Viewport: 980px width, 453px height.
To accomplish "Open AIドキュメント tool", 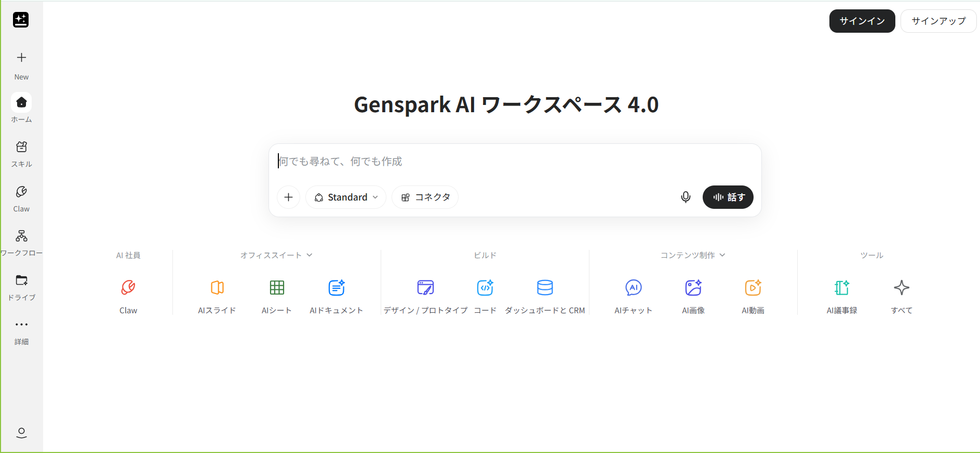I will (337, 296).
